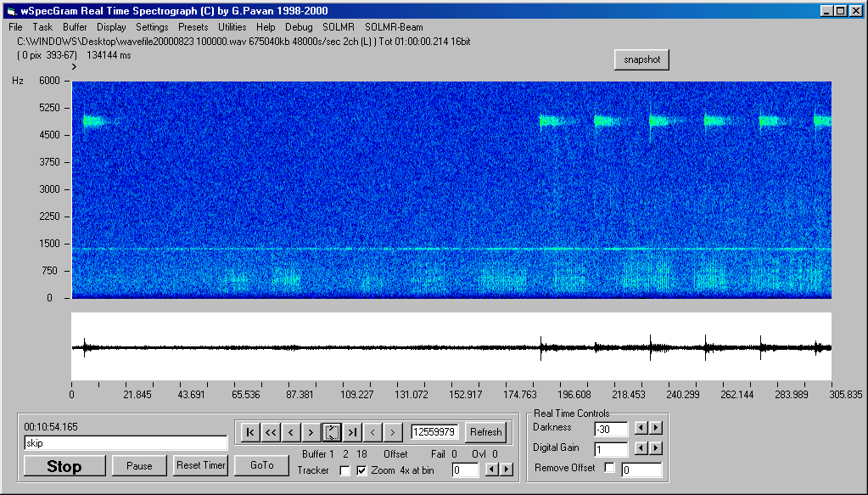Click the 1500 Hz tone line in spectrogram
Image resolution: width=868 pixels, height=495 pixels.
pos(451,249)
